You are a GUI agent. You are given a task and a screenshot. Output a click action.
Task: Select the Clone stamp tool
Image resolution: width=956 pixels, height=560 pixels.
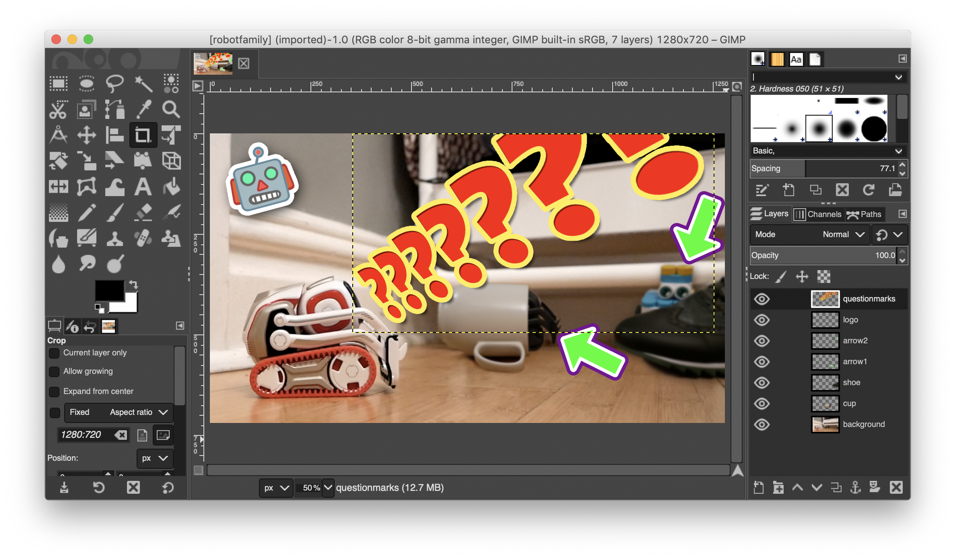(115, 238)
